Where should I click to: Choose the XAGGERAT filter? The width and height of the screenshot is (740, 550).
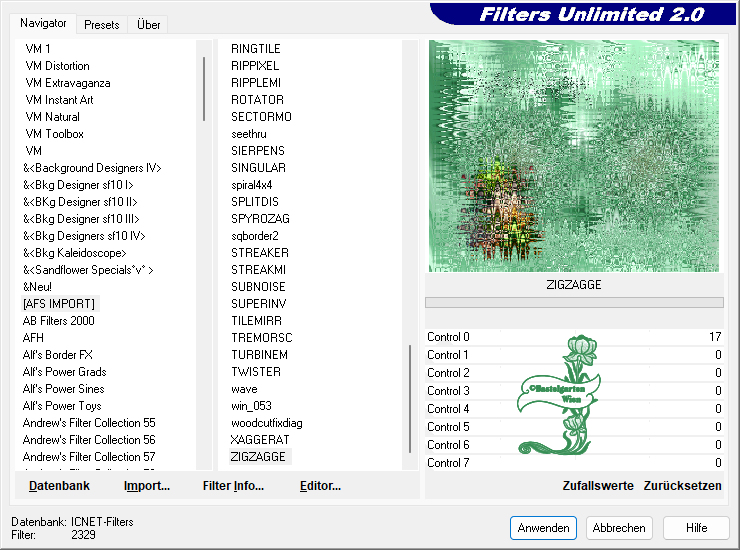click(260, 440)
